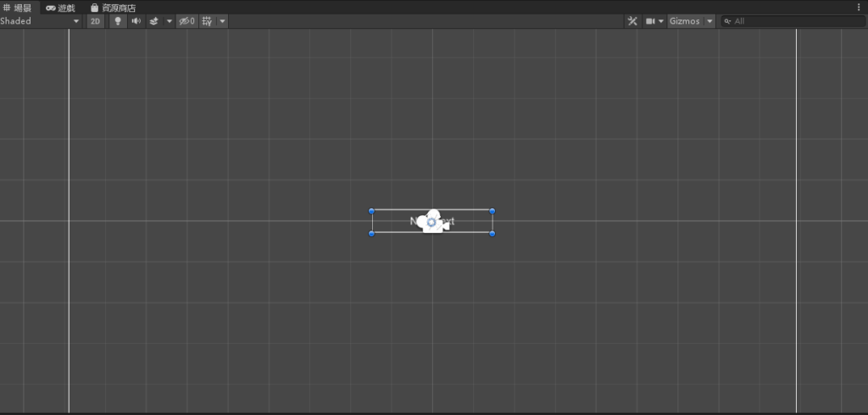Viewport: 868px width, 415px height.
Task: Open the three-dot panel options menu
Action: click(859, 7)
